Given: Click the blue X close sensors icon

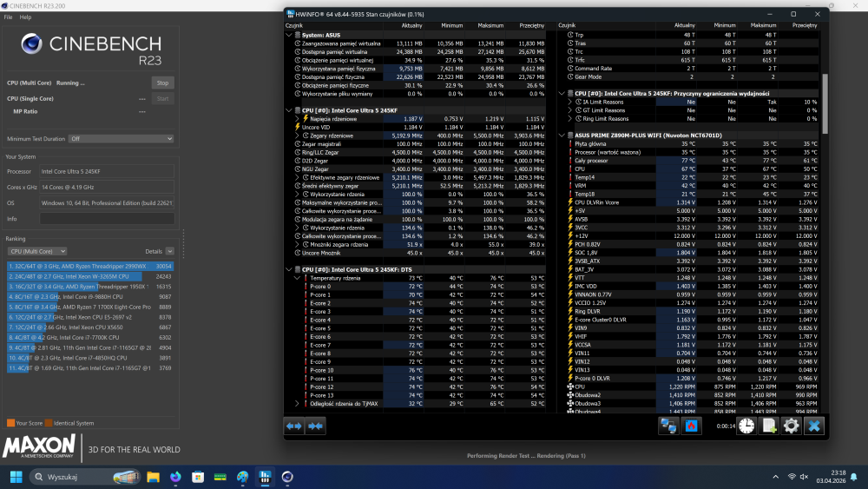Looking at the screenshot, I should (x=813, y=426).
